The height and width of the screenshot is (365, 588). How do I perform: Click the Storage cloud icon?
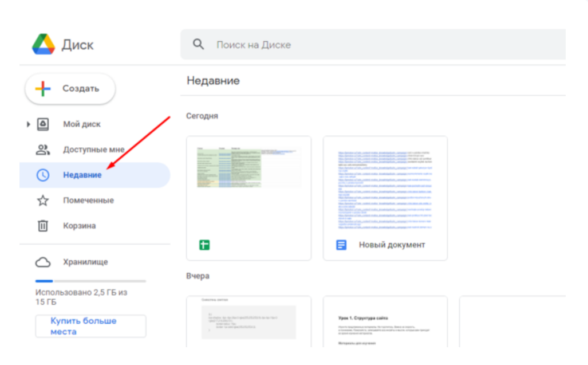tap(43, 262)
